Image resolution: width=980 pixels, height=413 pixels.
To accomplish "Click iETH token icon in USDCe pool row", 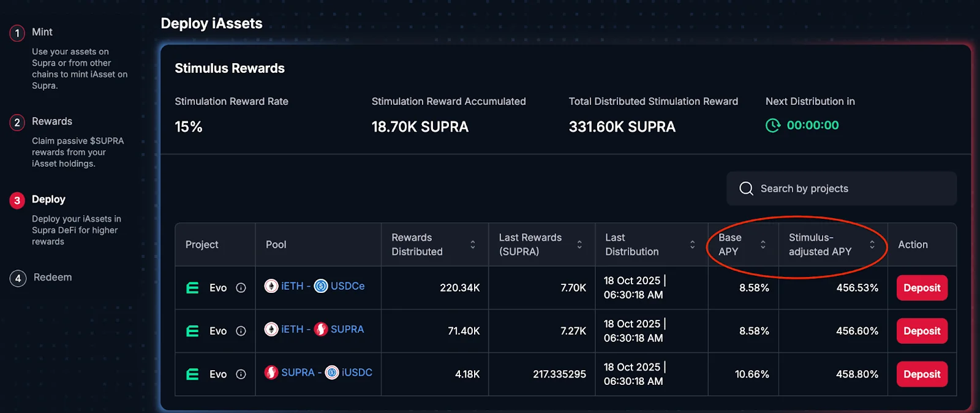I will click(x=271, y=286).
